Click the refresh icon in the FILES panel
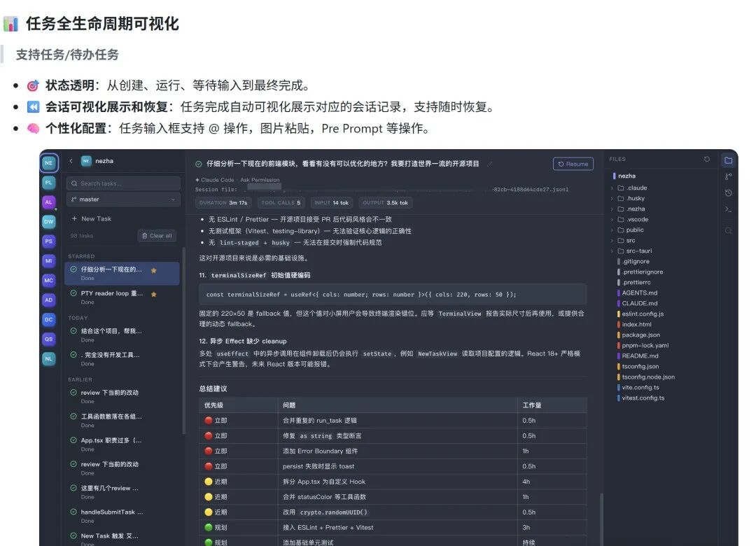 point(706,160)
